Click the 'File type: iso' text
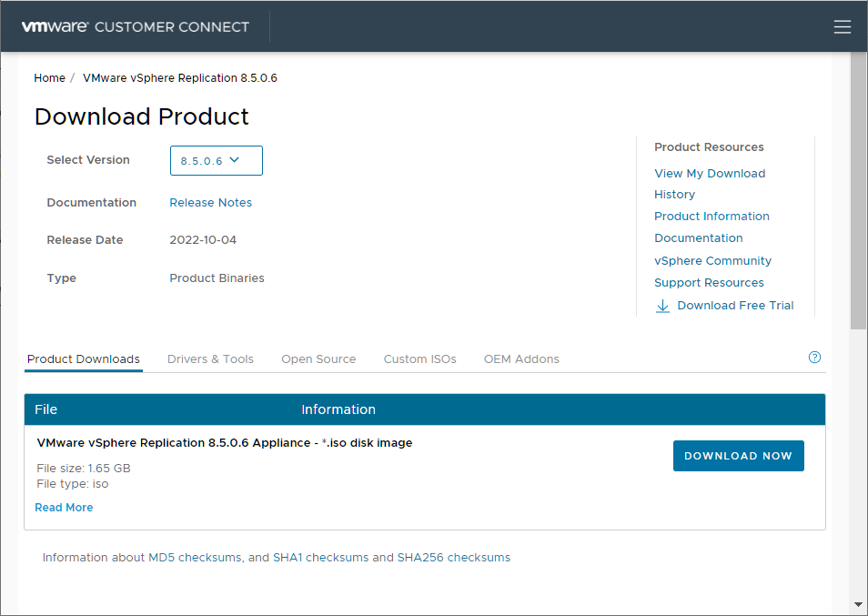Image resolution: width=868 pixels, height=616 pixels. (x=73, y=484)
